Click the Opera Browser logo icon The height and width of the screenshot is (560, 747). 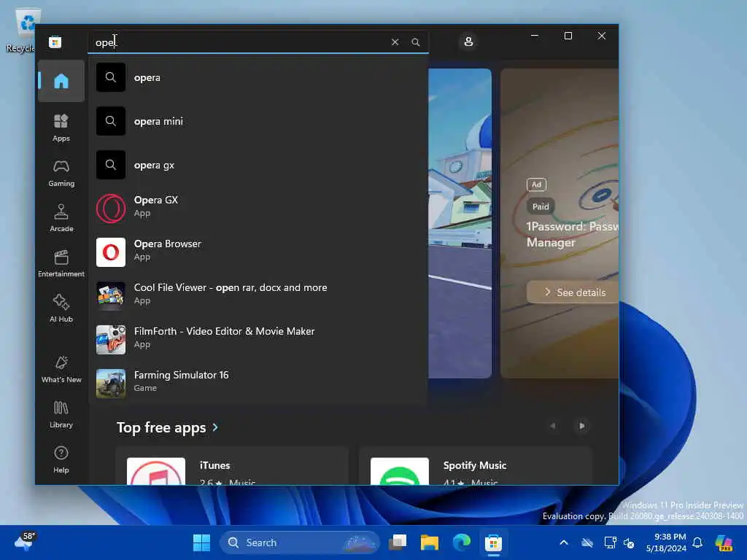pos(111,252)
